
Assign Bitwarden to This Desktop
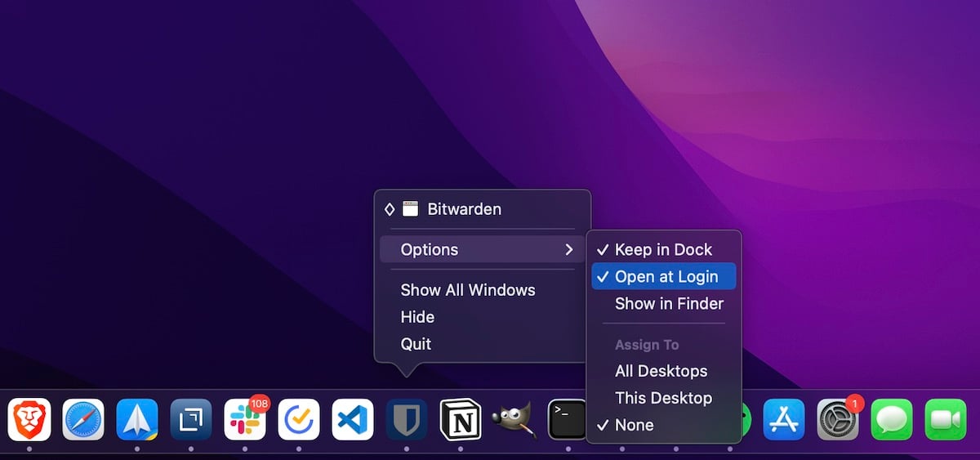tap(663, 398)
